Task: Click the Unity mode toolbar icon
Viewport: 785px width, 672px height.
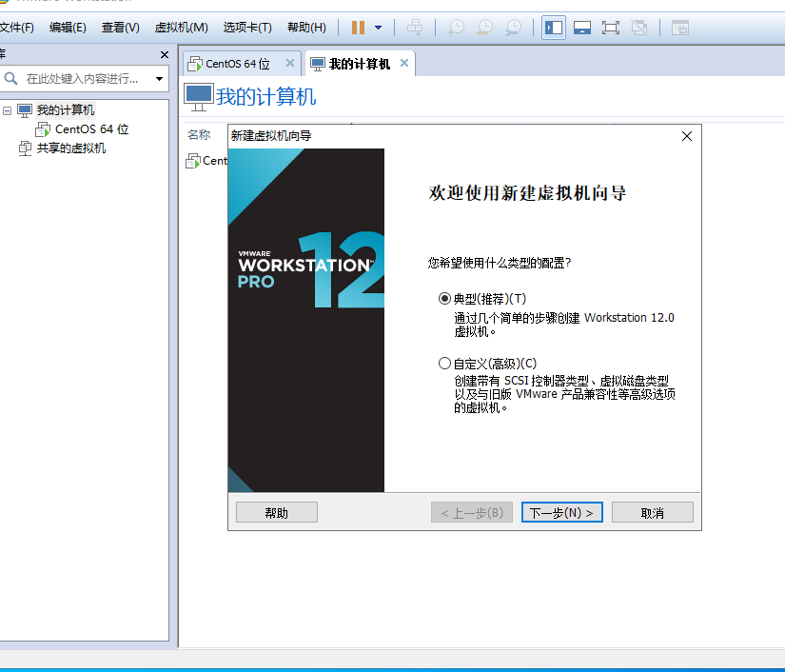Action: [x=639, y=28]
